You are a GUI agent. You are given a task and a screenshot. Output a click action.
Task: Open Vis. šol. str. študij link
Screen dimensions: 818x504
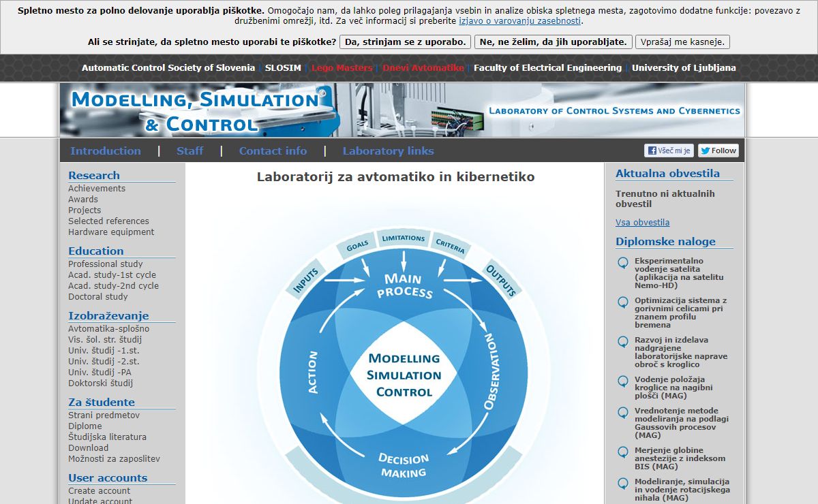pos(105,339)
